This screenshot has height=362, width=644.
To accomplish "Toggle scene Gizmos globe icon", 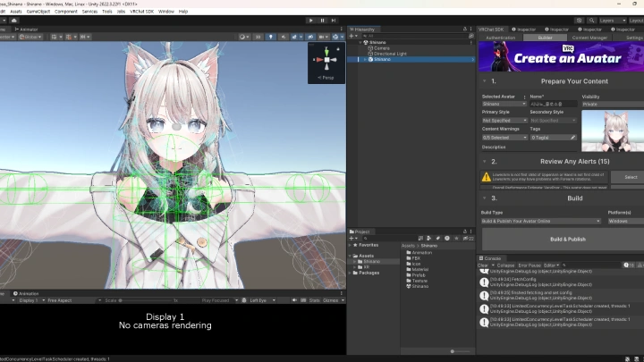I will [337, 37].
